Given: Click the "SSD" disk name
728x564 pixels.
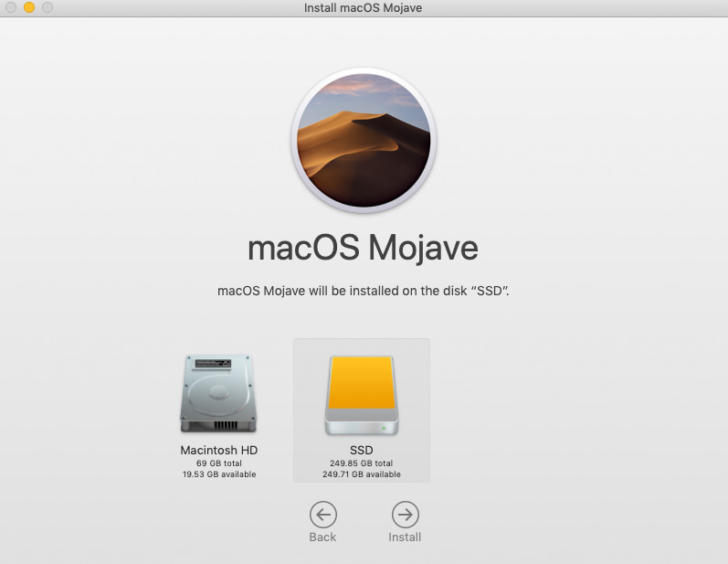Looking at the screenshot, I should 361,450.
